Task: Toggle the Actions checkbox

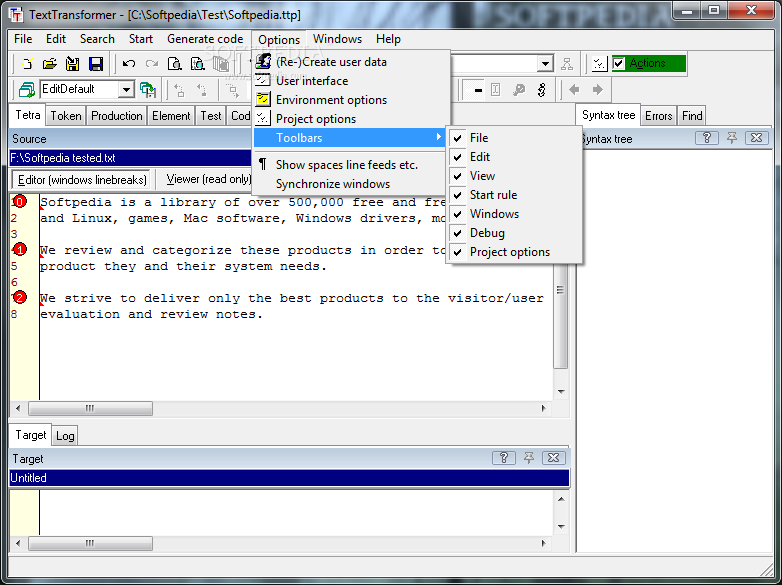Action: tap(619, 63)
